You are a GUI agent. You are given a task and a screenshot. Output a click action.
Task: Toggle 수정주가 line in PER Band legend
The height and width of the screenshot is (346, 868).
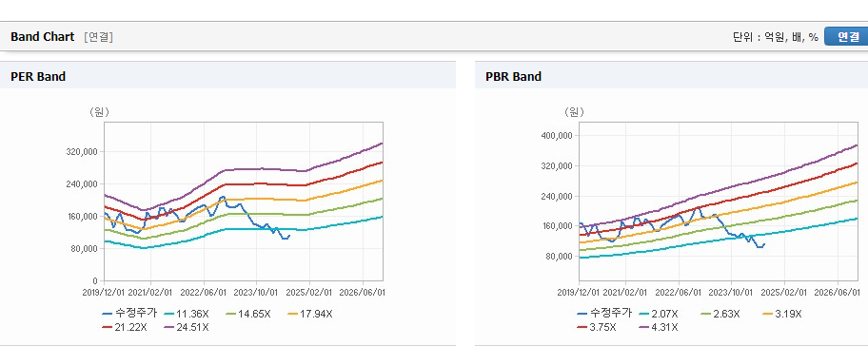pyautogui.click(x=129, y=314)
